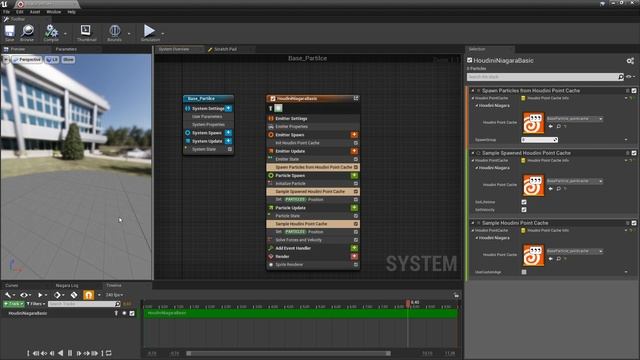Add a module to System Update
This screenshot has width=640, height=360.
tap(229, 141)
